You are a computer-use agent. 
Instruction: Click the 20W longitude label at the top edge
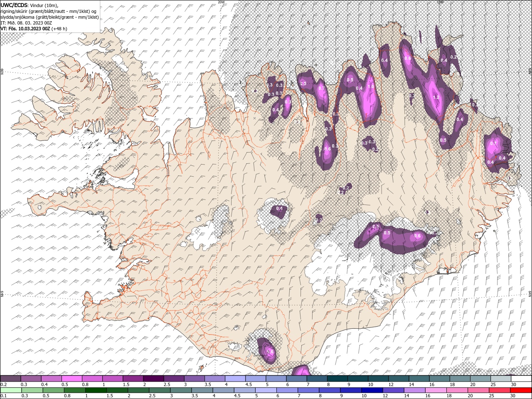[221, 2]
